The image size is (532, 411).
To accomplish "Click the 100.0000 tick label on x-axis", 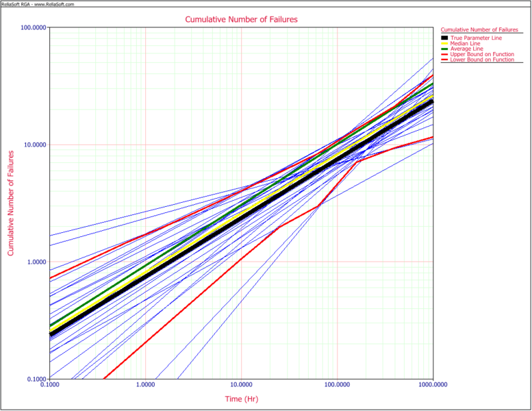I will tap(337, 386).
